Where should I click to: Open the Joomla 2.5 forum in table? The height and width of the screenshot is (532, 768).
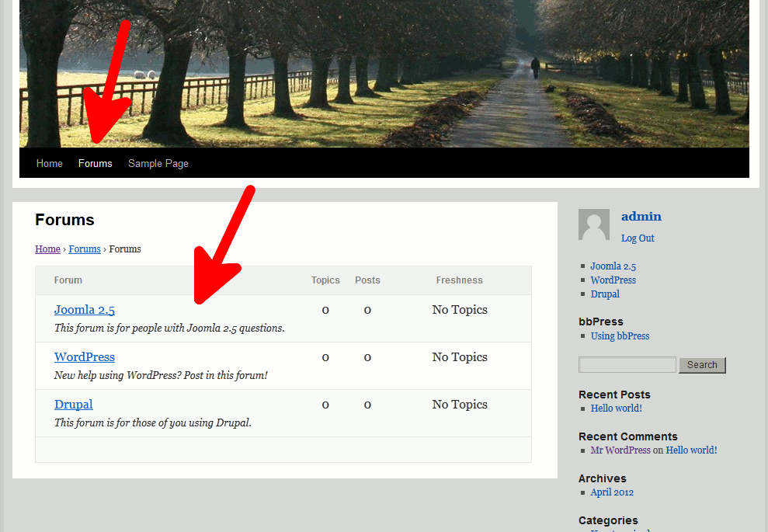[85, 310]
